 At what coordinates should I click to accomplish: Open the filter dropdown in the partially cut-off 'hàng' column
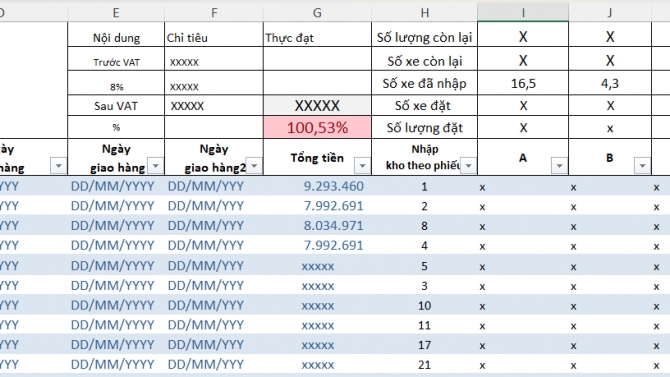click(x=59, y=165)
